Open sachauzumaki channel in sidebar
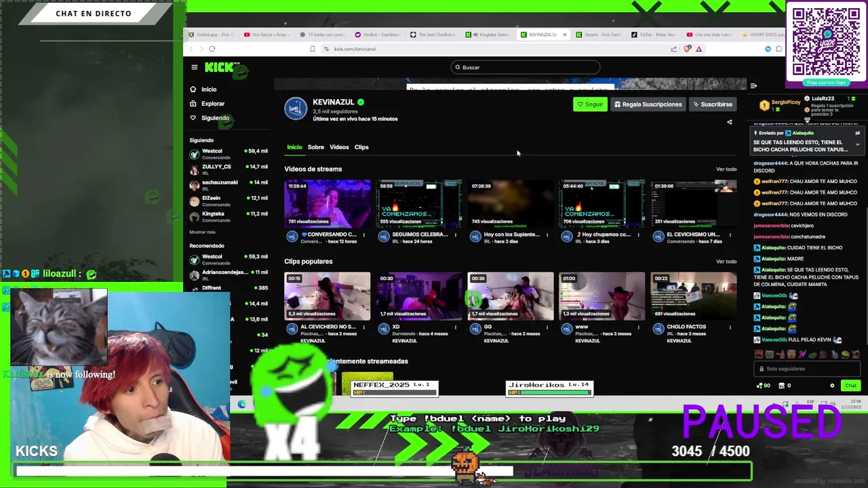 (x=229, y=185)
